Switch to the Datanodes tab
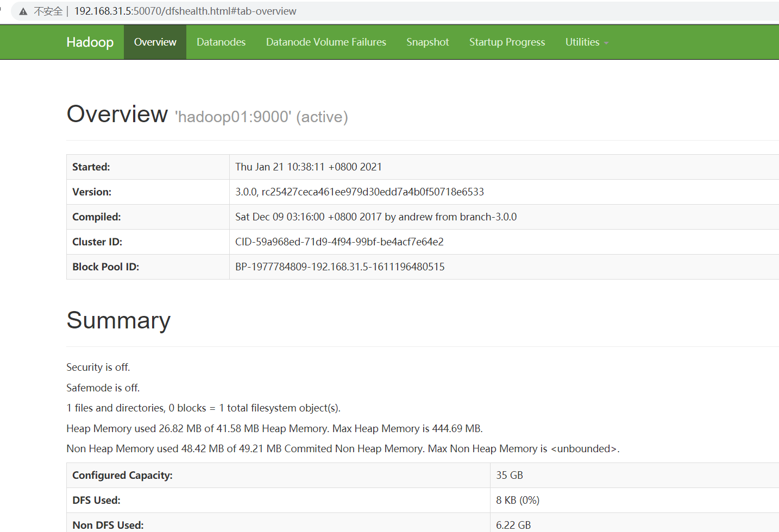Image resolution: width=779 pixels, height=532 pixels. [221, 42]
